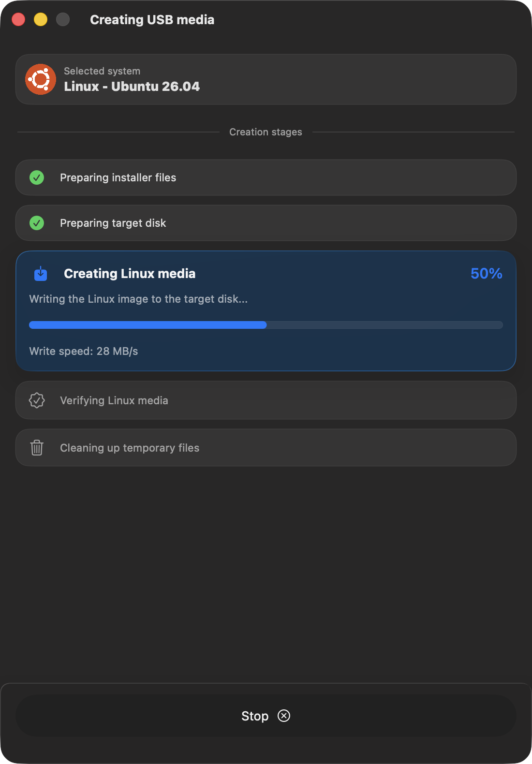Click the verification badge icon
This screenshot has height=764, width=532.
point(37,400)
